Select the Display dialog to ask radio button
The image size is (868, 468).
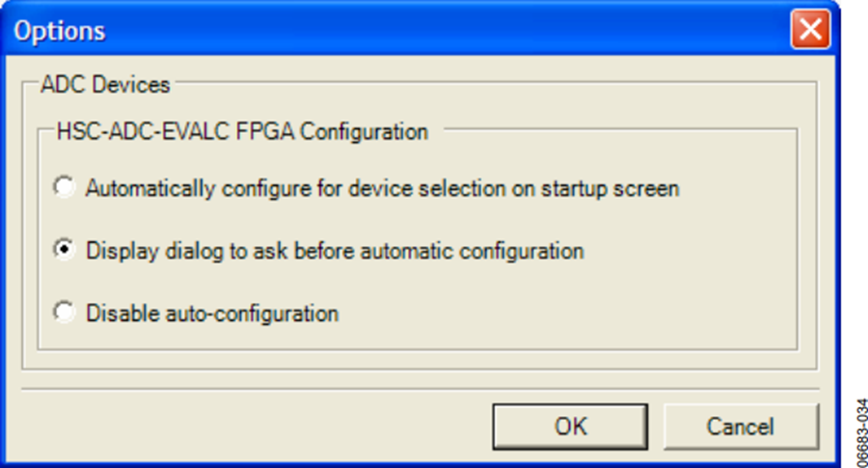[x=65, y=249]
